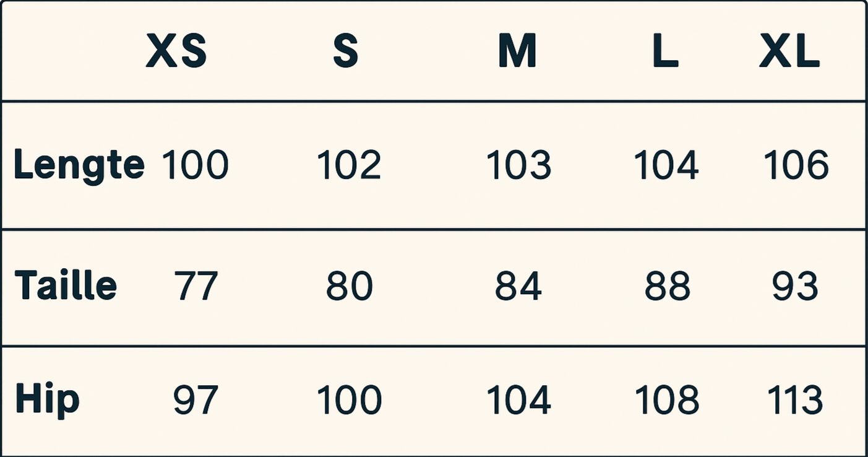The height and width of the screenshot is (457, 868).
Task: Click Lengte value 102 for size S
Action: tap(349, 166)
